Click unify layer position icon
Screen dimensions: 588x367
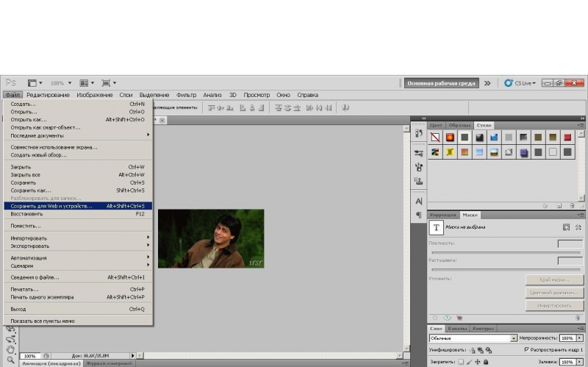(x=472, y=350)
